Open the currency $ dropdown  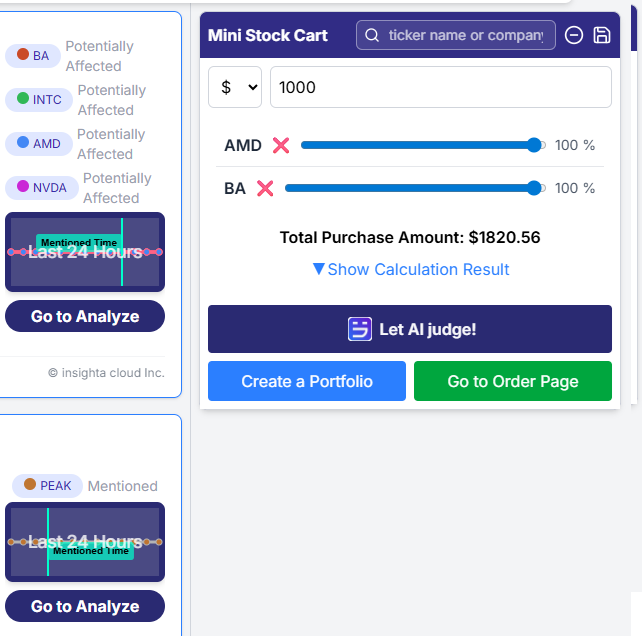pyautogui.click(x=235, y=87)
